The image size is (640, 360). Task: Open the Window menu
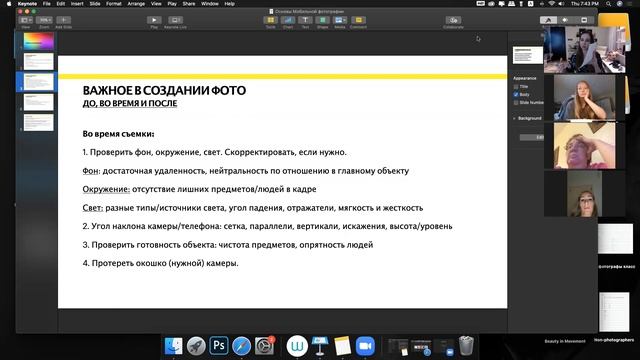tap(209, 4)
